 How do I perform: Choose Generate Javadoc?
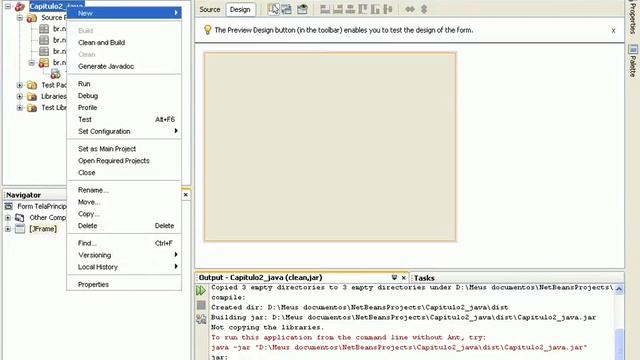tap(124, 66)
